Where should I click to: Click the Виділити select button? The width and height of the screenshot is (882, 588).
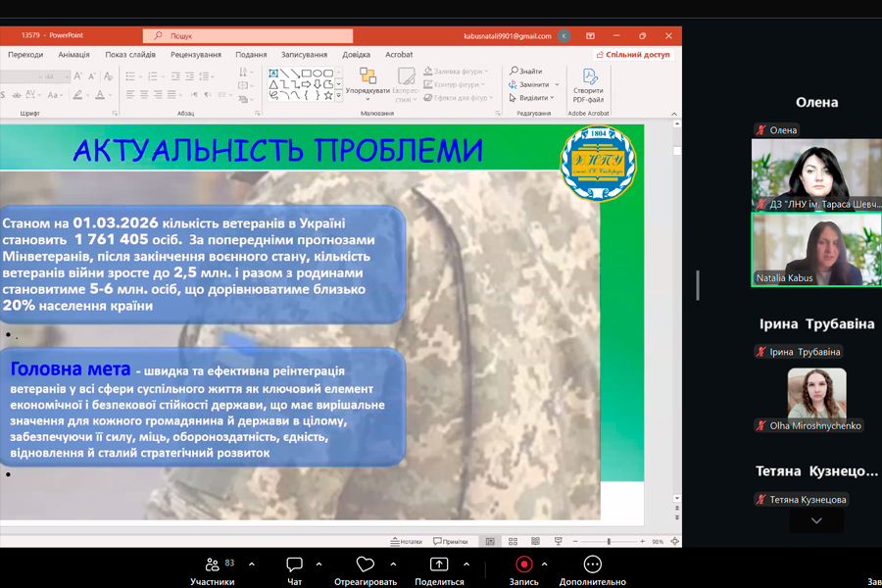point(530,98)
